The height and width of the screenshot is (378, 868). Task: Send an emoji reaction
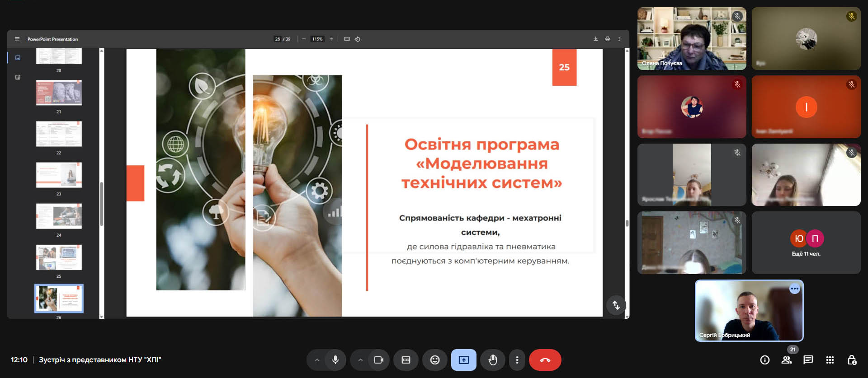click(x=435, y=360)
